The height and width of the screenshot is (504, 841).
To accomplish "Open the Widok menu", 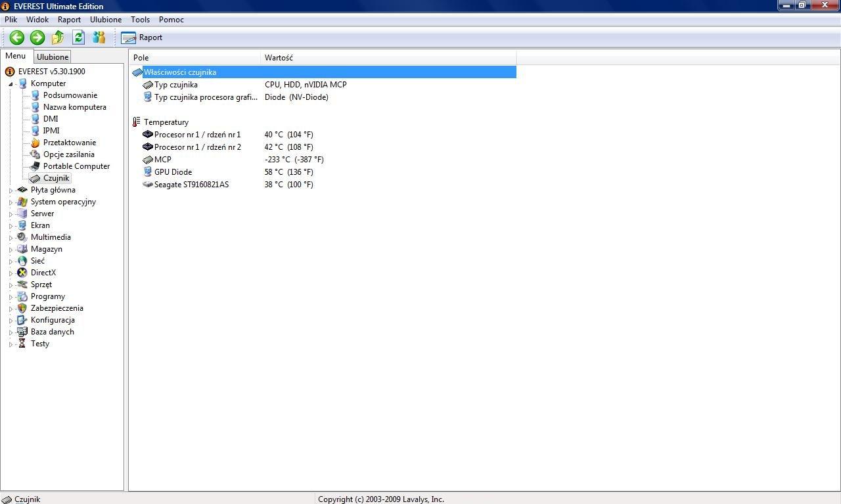I will [x=37, y=20].
